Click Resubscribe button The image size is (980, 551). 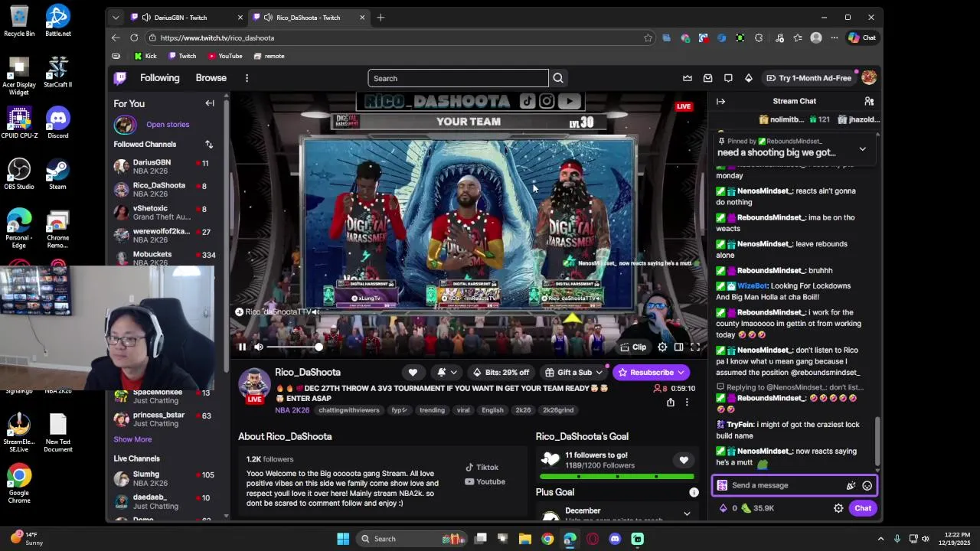pos(651,372)
